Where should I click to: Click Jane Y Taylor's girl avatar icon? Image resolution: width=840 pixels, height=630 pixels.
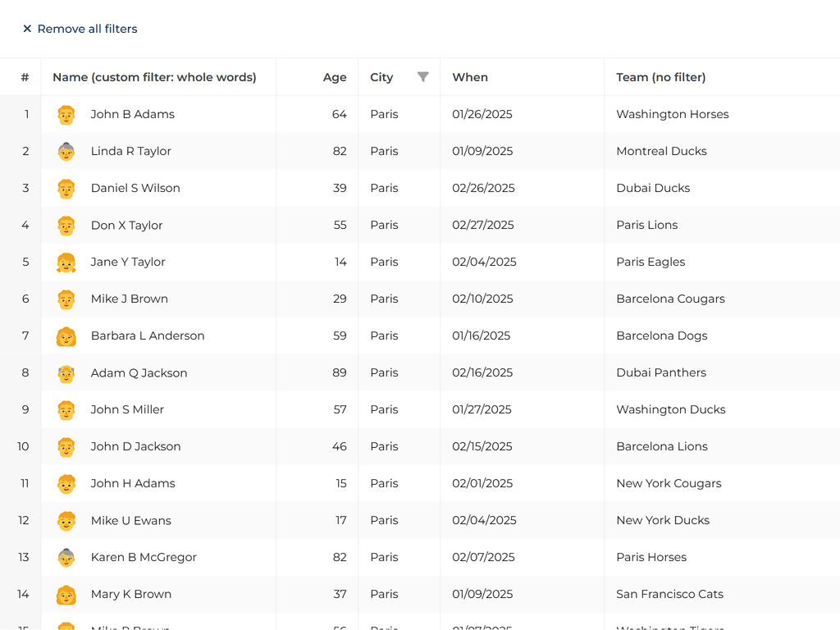(66, 262)
